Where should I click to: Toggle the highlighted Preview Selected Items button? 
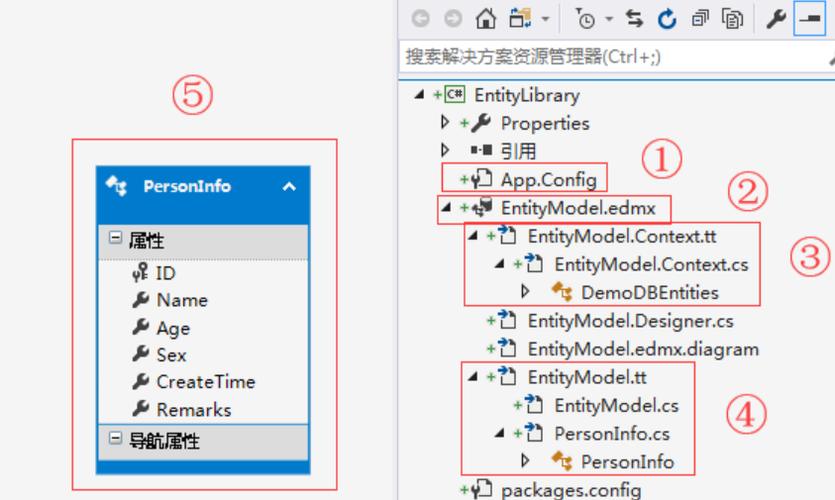[x=809, y=19]
